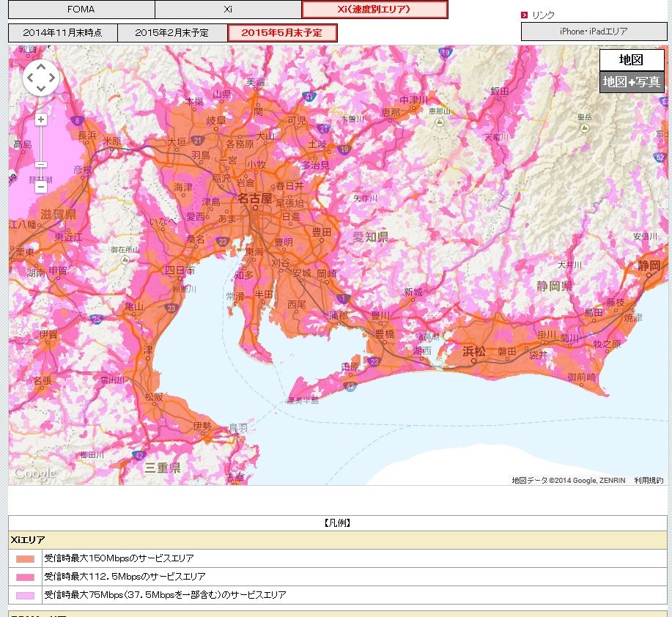The image size is (672, 617).
Task: Click the Google logo on the map
Action: click(34, 473)
